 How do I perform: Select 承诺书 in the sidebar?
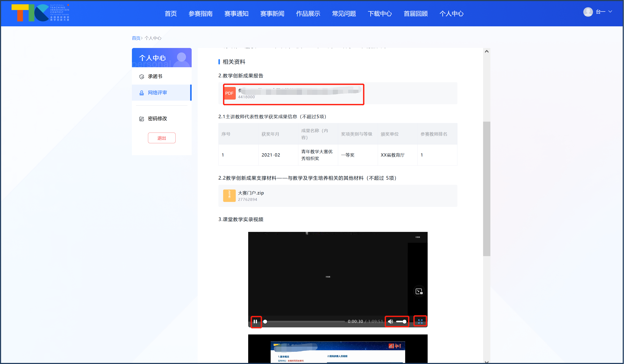point(155,76)
